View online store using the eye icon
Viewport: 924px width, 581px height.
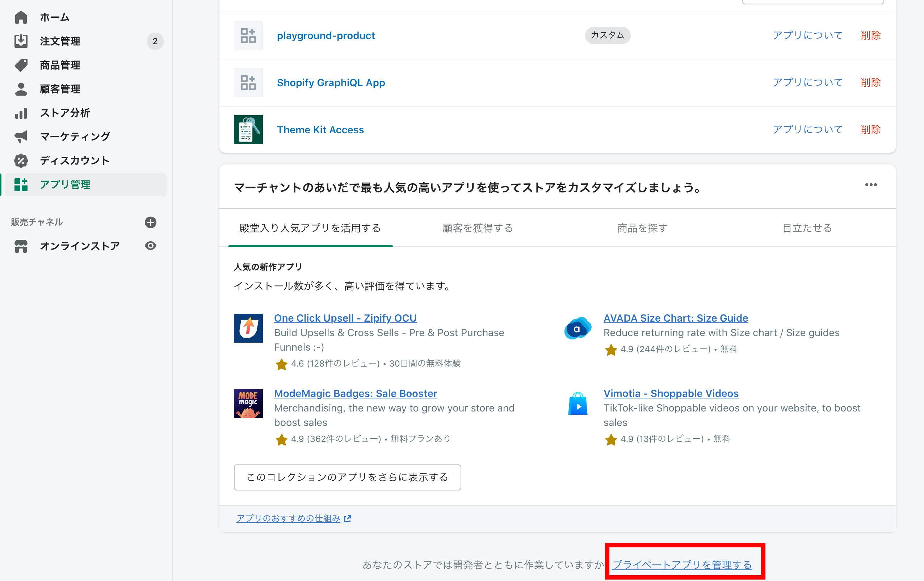click(x=150, y=246)
